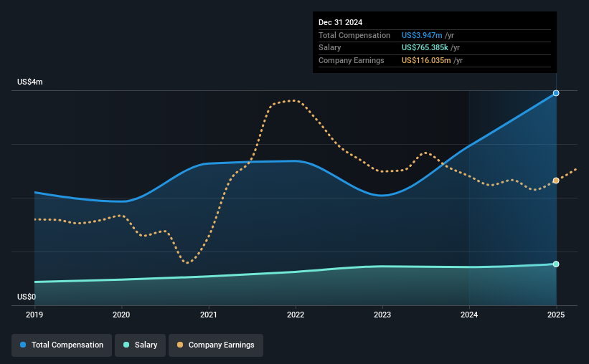This screenshot has width=589, height=364.
Task: Toggle the Company Earnings legend button
Action: pos(216,345)
